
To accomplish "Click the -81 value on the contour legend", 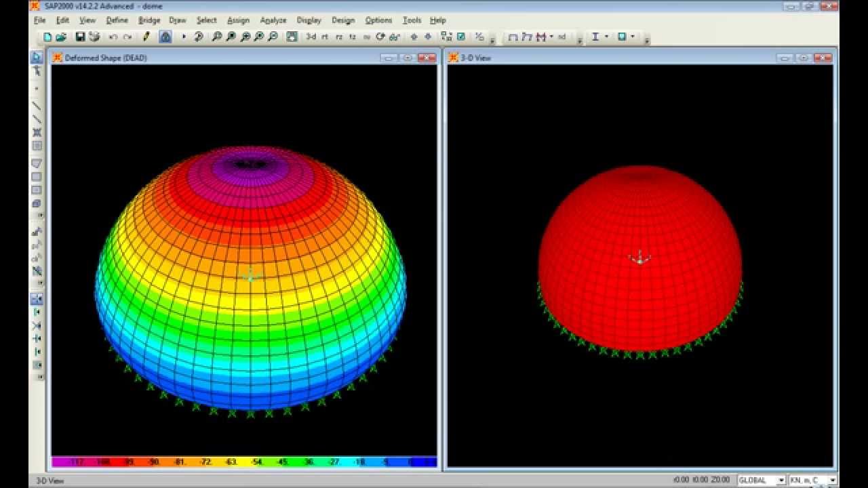I will click(180, 462).
